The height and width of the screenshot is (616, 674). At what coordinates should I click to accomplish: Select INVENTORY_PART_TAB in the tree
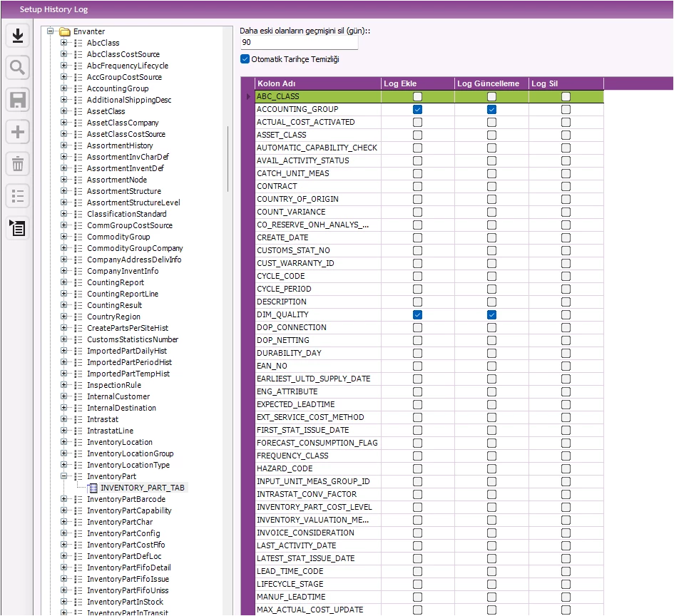tap(142, 488)
